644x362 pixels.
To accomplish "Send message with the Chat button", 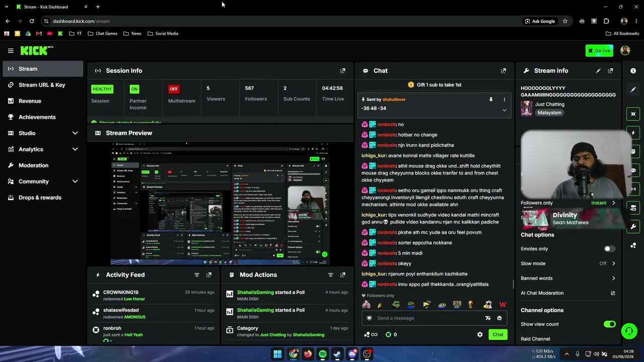I will point(498,335).
